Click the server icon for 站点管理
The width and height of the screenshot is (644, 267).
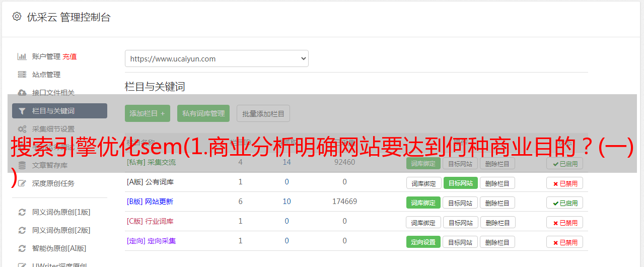[22, 75]
